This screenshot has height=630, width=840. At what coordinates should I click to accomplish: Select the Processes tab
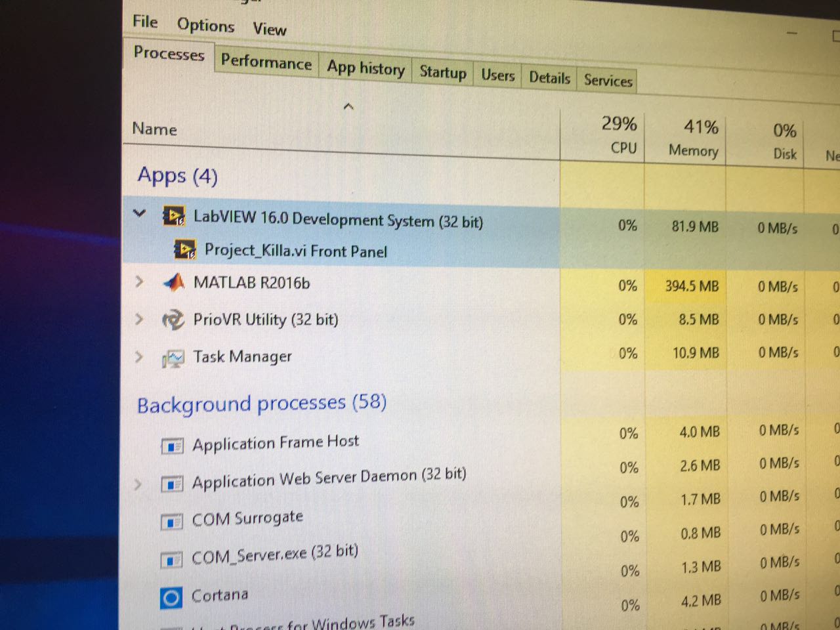tap(169, 53)
